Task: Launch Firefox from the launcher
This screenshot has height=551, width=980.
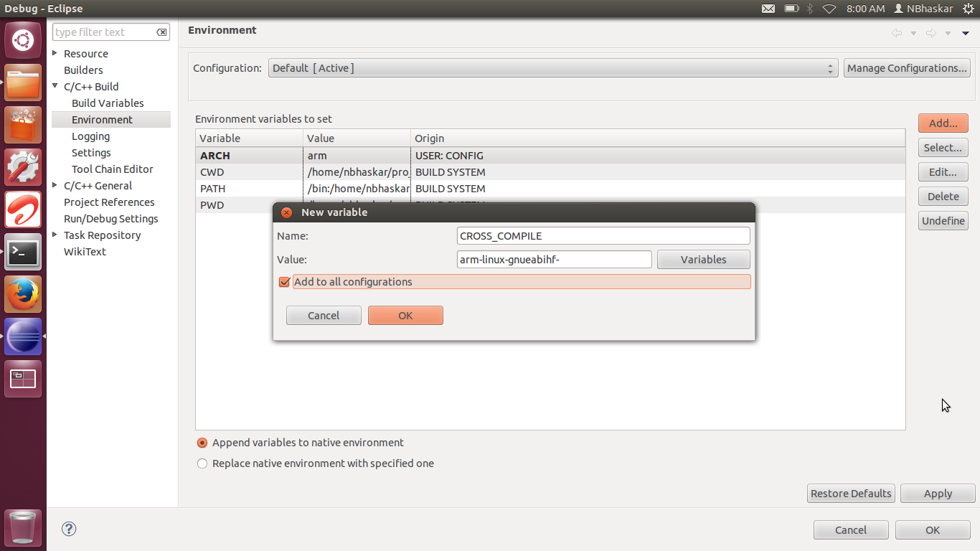Action: coord(23,294)
